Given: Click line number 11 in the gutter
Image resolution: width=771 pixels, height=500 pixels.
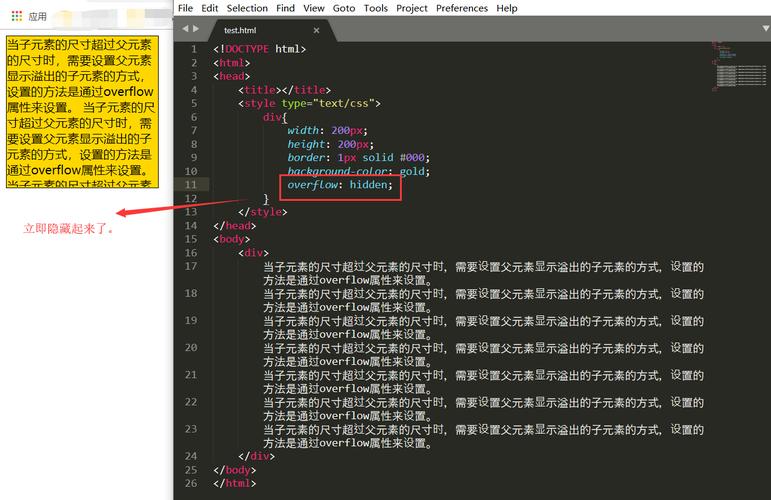Looking at the screenshot, I should click(191, 184).
